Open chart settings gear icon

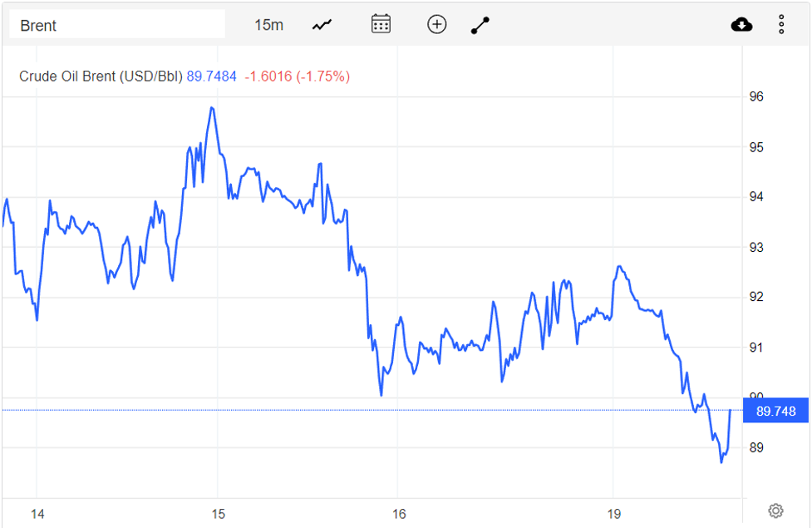775,511
